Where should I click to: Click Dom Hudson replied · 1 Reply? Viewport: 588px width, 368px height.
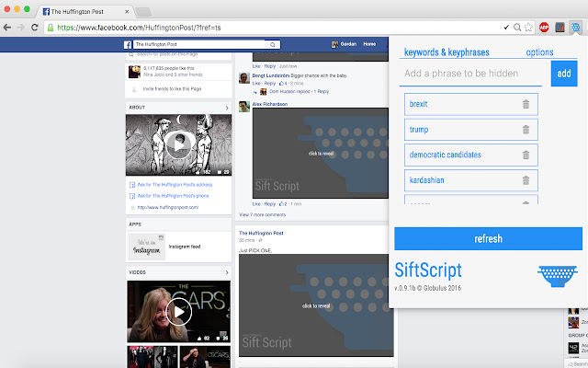[299, 92]
